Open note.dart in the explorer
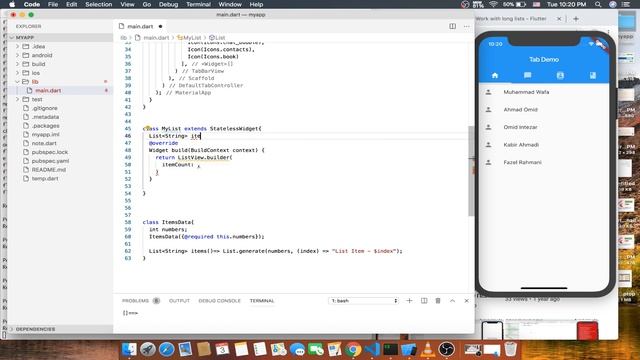 [x=44, y=143]
